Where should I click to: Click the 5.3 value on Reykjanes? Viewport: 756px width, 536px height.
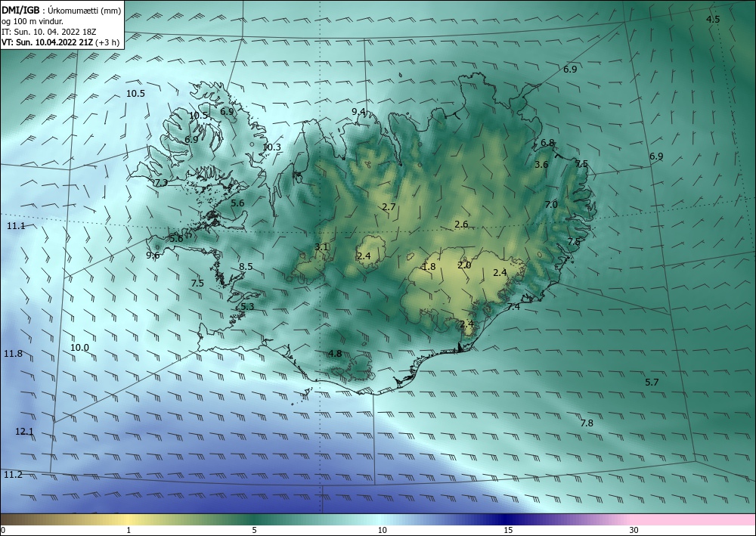point(247,307)
